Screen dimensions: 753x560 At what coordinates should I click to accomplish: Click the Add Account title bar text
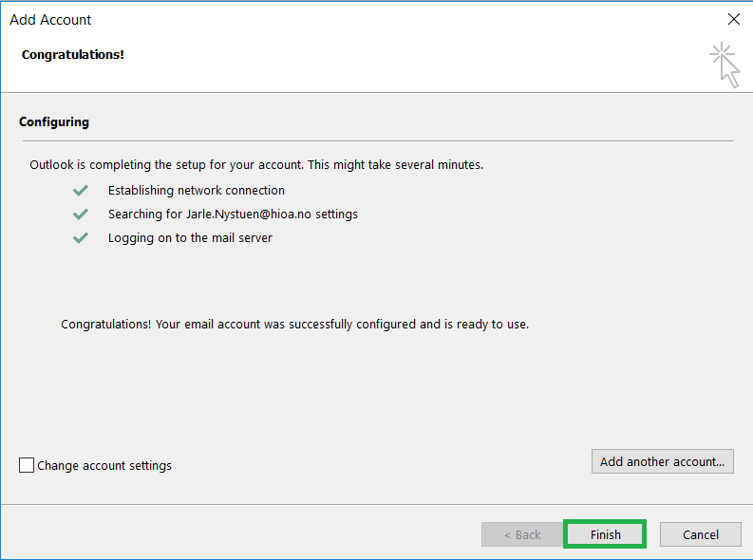(x=50, y=20)
